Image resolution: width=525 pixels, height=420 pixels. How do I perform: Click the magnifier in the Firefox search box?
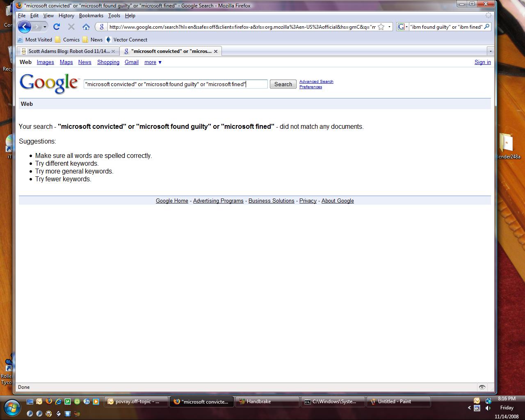tap(487, 27)
